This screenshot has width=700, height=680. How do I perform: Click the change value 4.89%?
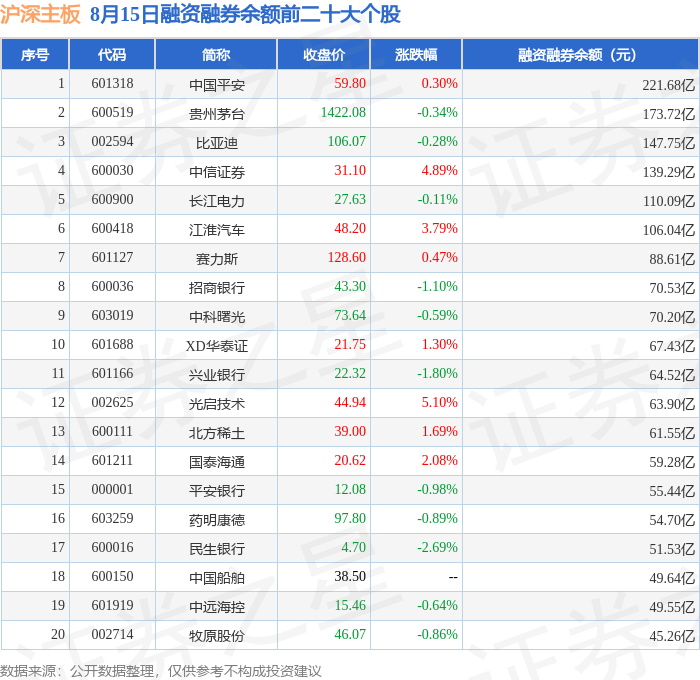(x=440, y=171)
